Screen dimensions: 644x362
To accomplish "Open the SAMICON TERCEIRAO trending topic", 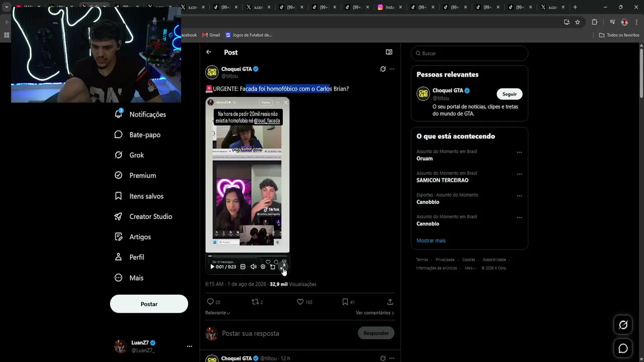I will click(442, 180).
